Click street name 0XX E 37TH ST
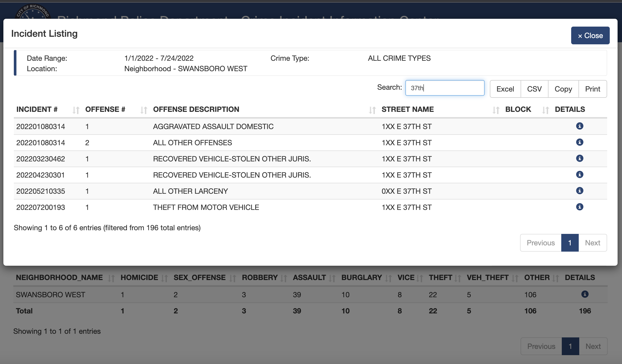The image size is (622, 364). [x=407, y=191]
